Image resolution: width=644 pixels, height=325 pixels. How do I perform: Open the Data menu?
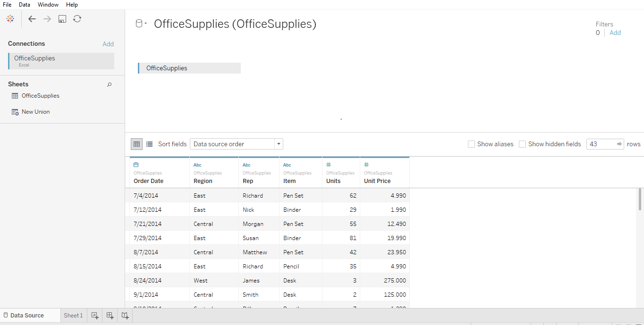pyautogui.click(x=24, y=4)
